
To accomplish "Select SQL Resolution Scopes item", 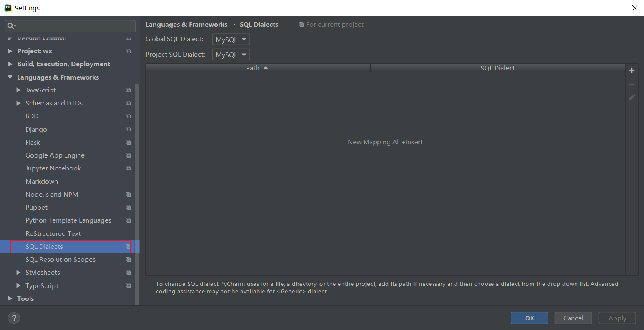I will [x=60, y=260].
